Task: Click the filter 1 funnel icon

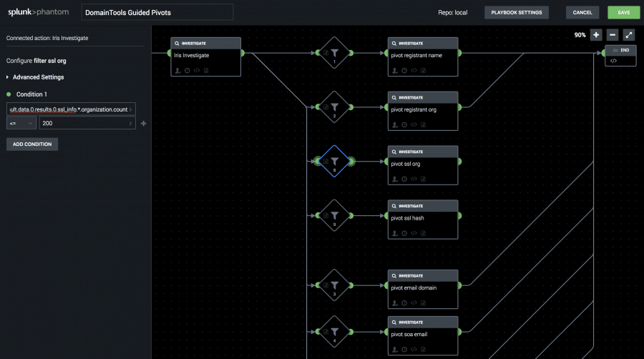Action: (335, 52)
